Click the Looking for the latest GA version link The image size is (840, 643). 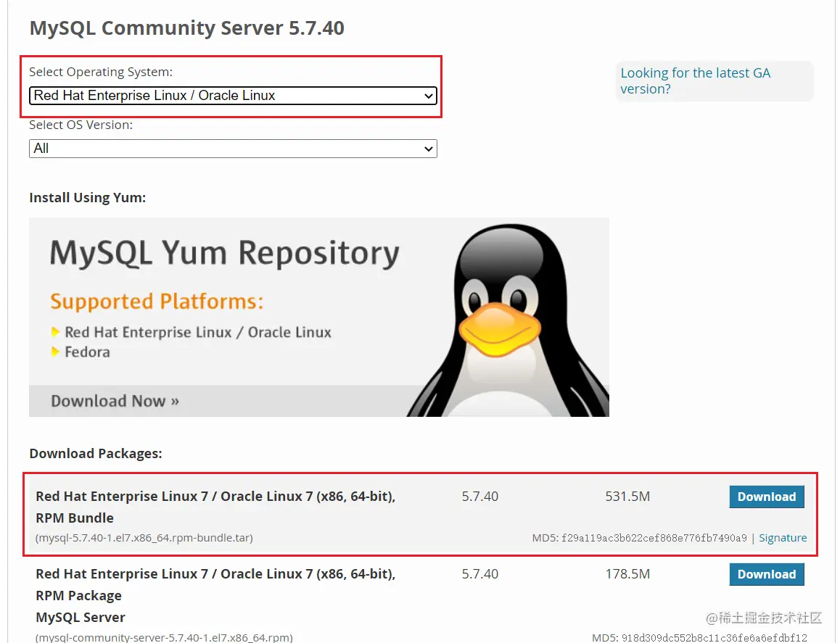[x=696, y=81]
